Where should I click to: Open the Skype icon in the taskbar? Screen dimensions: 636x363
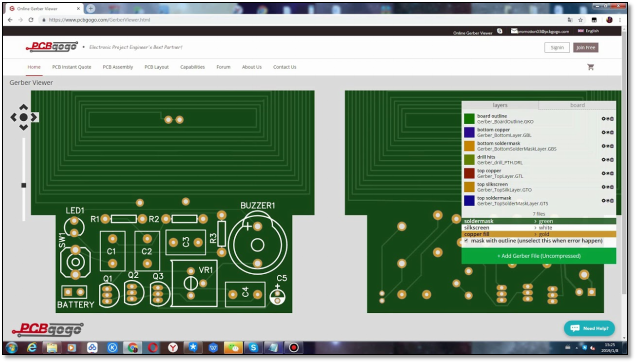coord(254,348)
